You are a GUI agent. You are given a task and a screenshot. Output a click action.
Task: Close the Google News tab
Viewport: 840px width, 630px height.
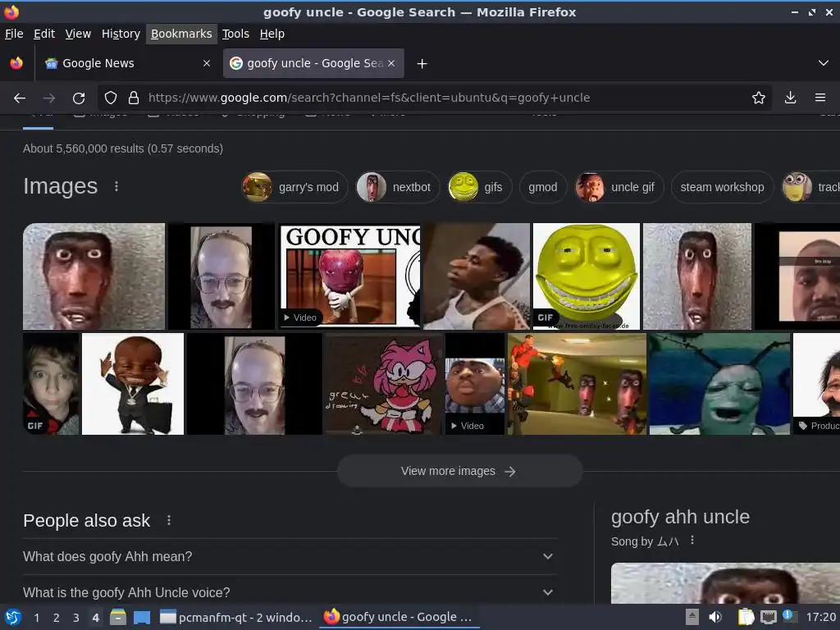(207, 63)
